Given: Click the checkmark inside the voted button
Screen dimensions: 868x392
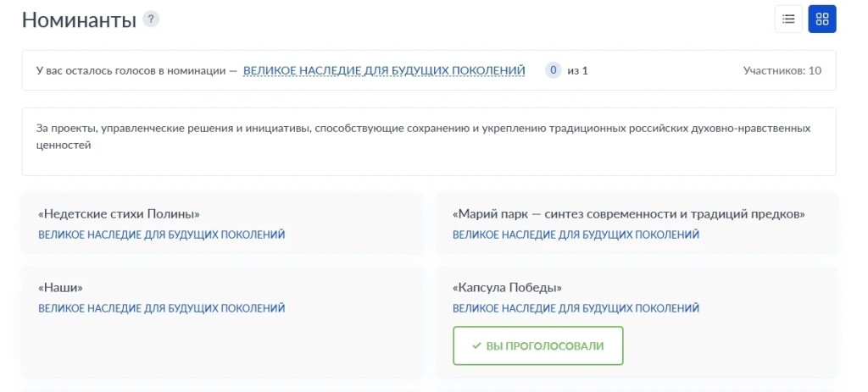Looking at the screenshot, I should coord(476,346).
